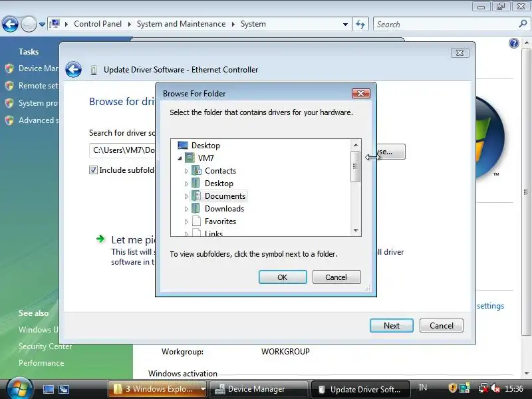
Task: Click the settings link in System window
Action: [490, 306]
